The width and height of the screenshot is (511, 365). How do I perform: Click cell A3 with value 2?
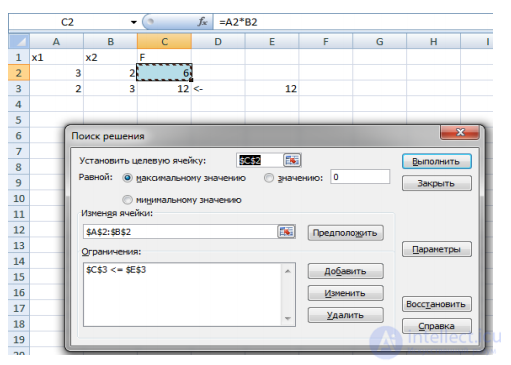click(x=56, y=89)
